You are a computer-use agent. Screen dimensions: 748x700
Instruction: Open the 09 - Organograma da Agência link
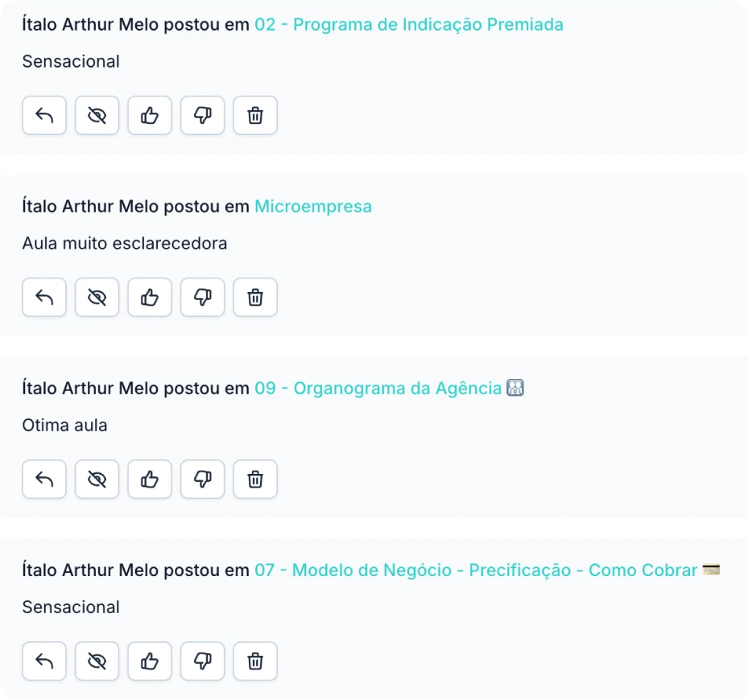[x=389, y=388]
